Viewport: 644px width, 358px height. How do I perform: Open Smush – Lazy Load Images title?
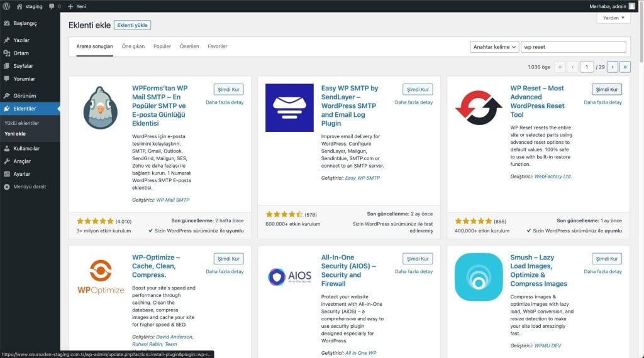(x=538, y=271)
